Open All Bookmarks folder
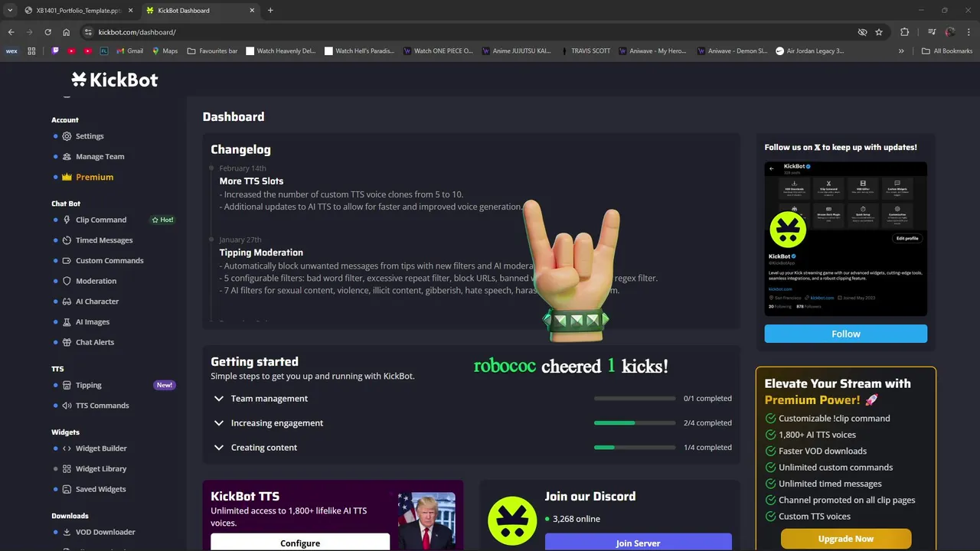Image resolution: width=980 pixels, height=551 pixels. (947, 51)
